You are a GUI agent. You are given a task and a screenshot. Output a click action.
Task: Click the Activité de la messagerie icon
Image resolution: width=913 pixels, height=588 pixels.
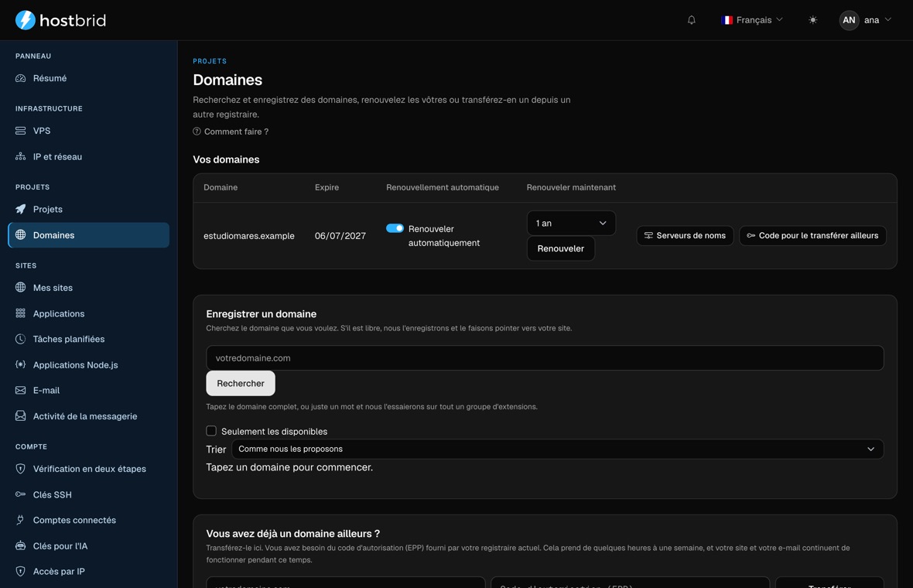[20, 415]
